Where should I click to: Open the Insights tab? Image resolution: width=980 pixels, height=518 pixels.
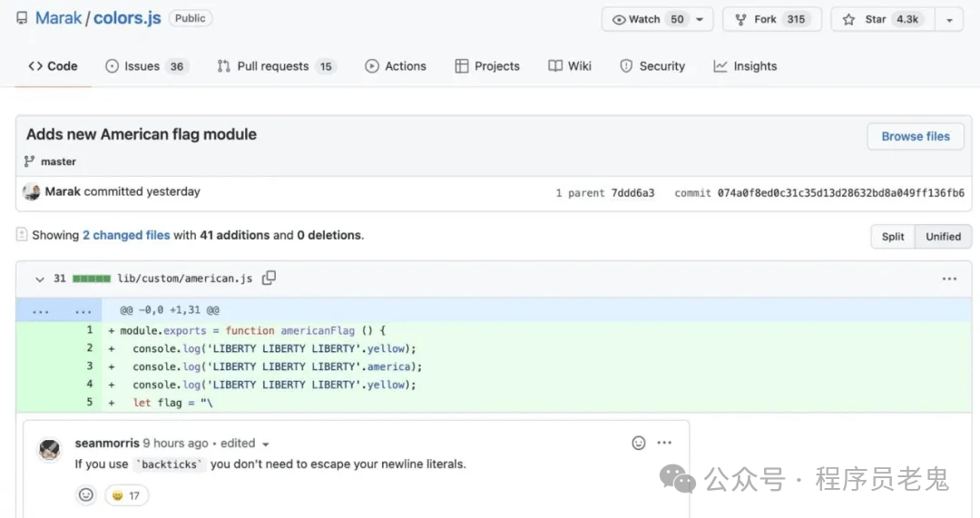point(745,66)
